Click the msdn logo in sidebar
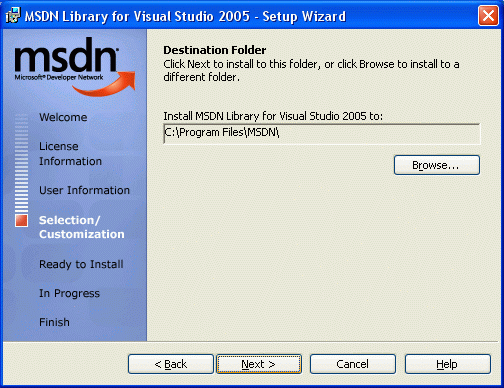This screenshot has height=388, width=504. point(75,67)
